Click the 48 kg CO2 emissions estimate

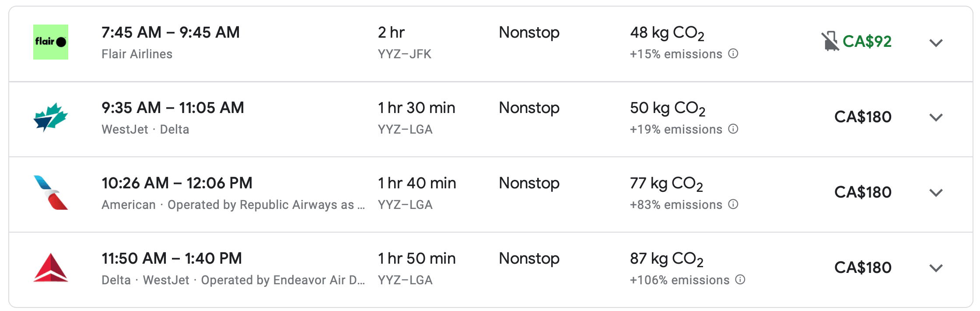667,33
